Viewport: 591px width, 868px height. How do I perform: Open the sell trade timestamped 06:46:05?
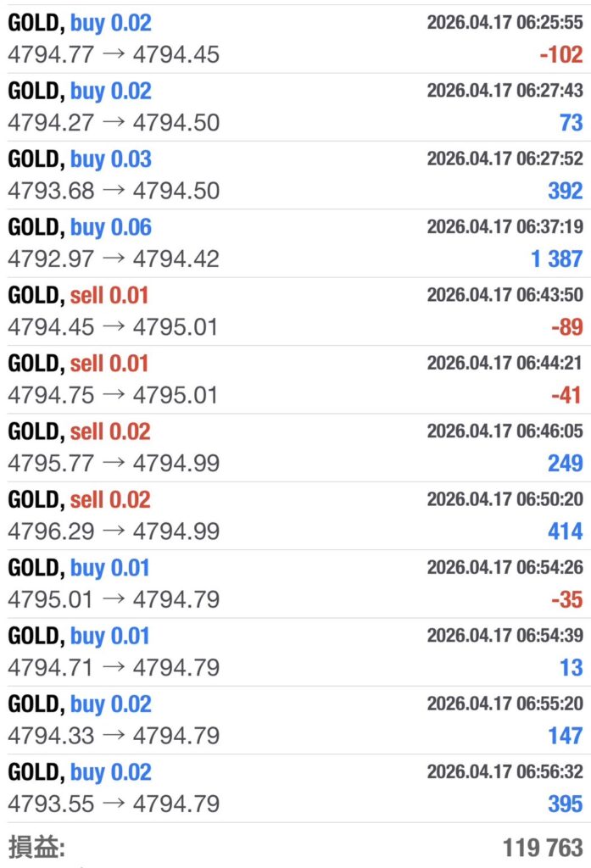tap(505, 431)
